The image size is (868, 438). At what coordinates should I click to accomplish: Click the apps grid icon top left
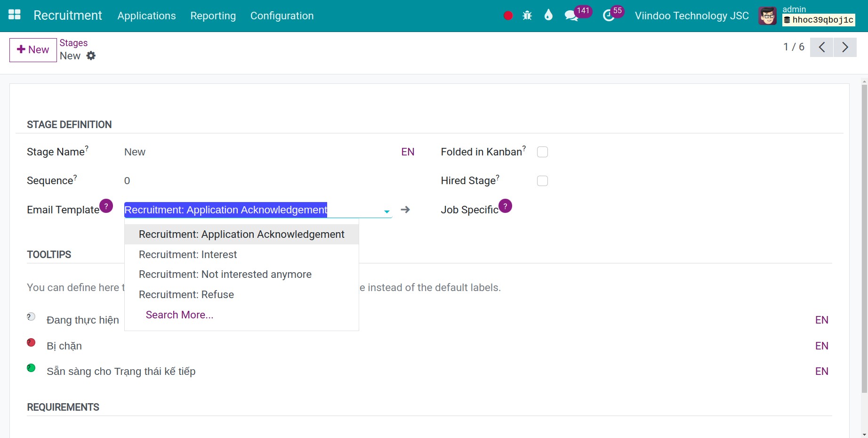click(14, 15)
